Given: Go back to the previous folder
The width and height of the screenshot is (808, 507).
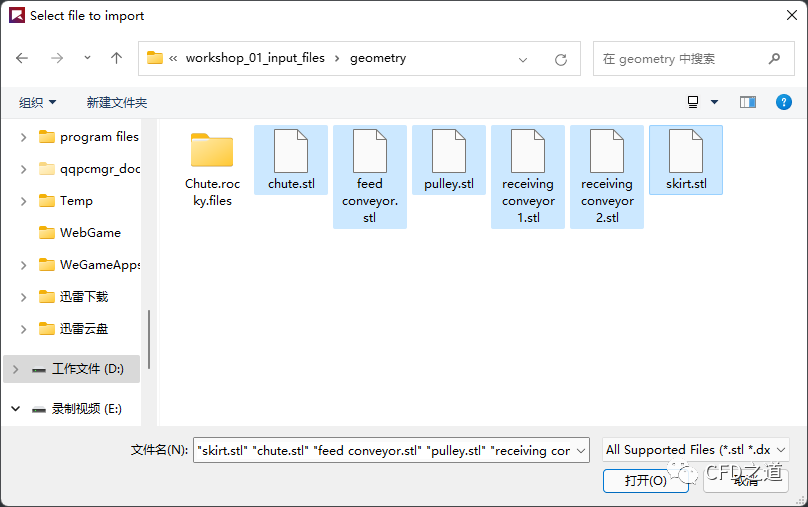Looking at the screenshot, I should (22, 58).
